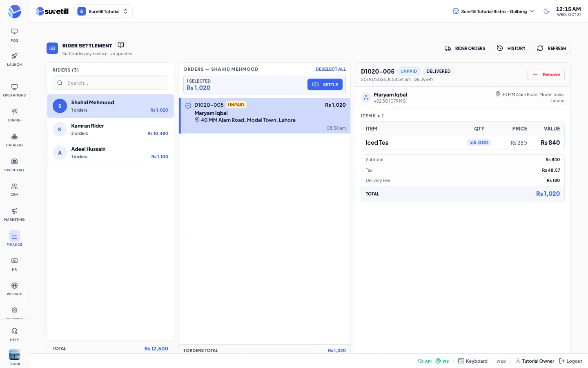Open the Marketing section
Image resolution: width=588 pixels, height=368 pixels.
pyautogui.click(x=14, y=215)
